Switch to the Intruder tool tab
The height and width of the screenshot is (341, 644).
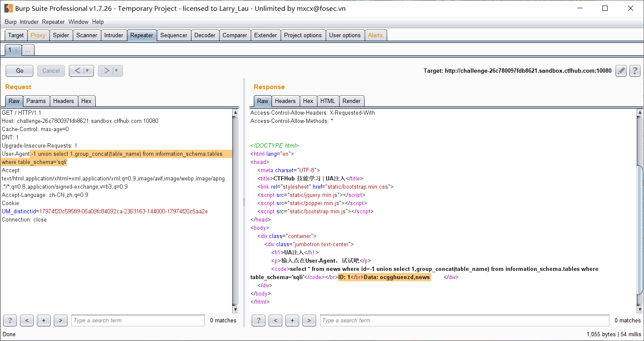113,35
